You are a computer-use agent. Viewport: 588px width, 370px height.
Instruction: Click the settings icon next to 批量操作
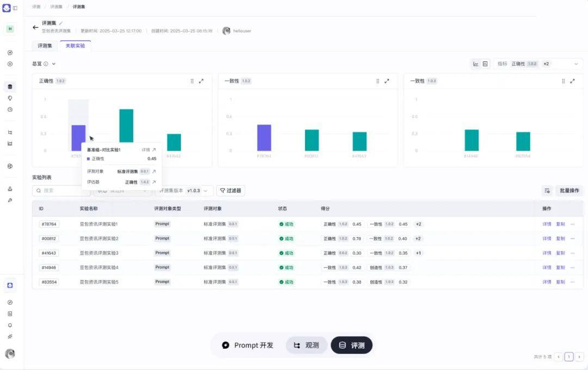547,190
